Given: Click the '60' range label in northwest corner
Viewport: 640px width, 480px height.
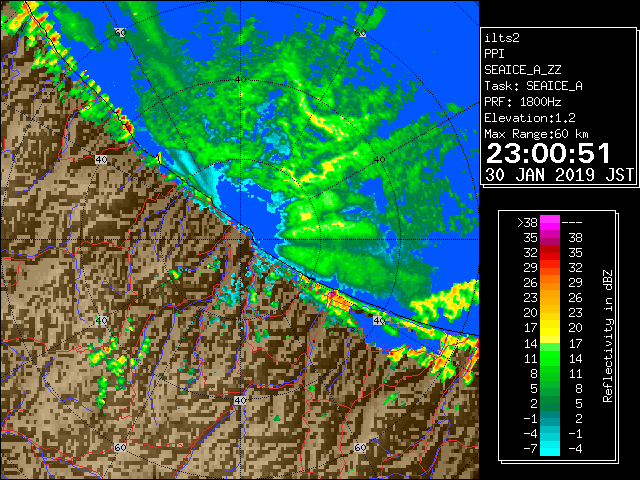Looking at the screenshot, I should [120, 32].
